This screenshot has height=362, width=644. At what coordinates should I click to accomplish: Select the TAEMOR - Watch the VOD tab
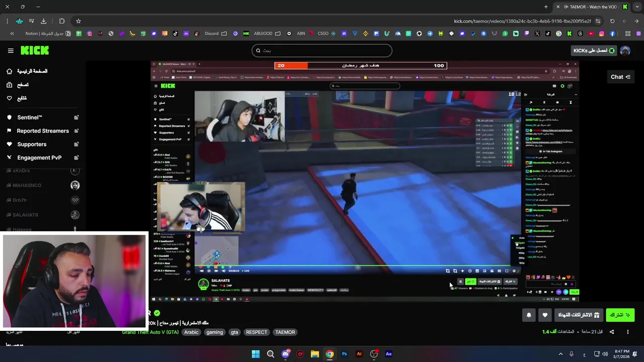click(x=593, y=7)
